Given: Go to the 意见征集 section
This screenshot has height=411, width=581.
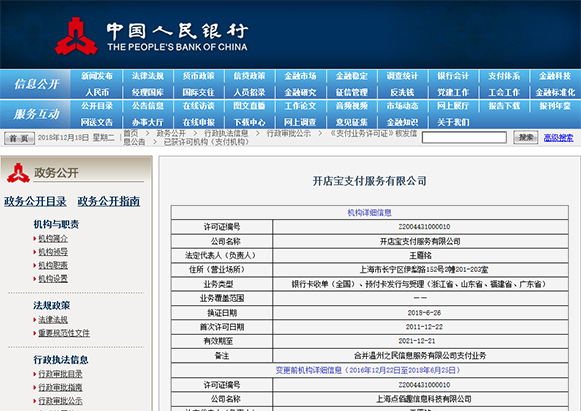Looking at the screenshot, I should coord(352,122).
